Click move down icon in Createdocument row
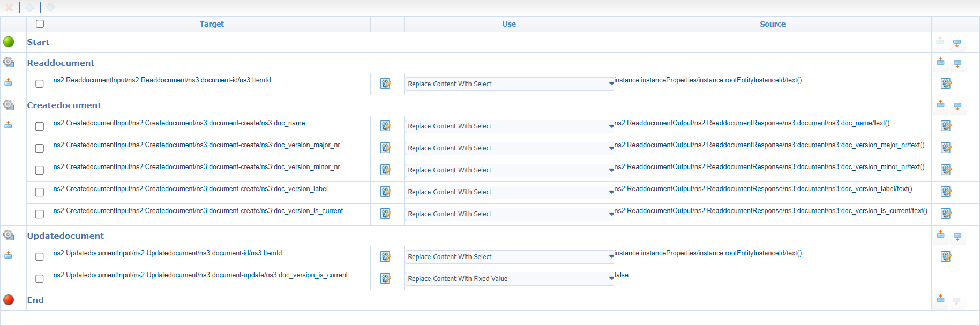The width and height of the screenshot is (980, 326). pos(957,106)
